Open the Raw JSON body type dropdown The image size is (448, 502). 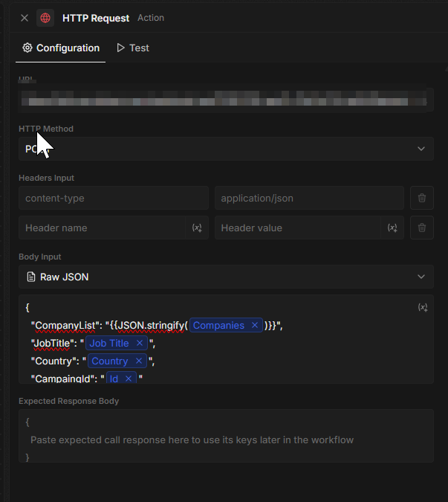[x=226, y=277]
